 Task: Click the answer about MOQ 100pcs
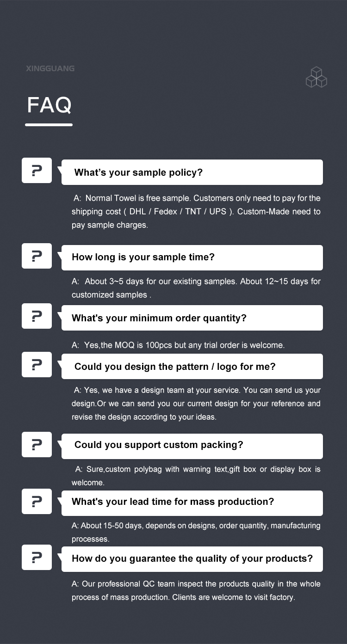pos(178,345)
